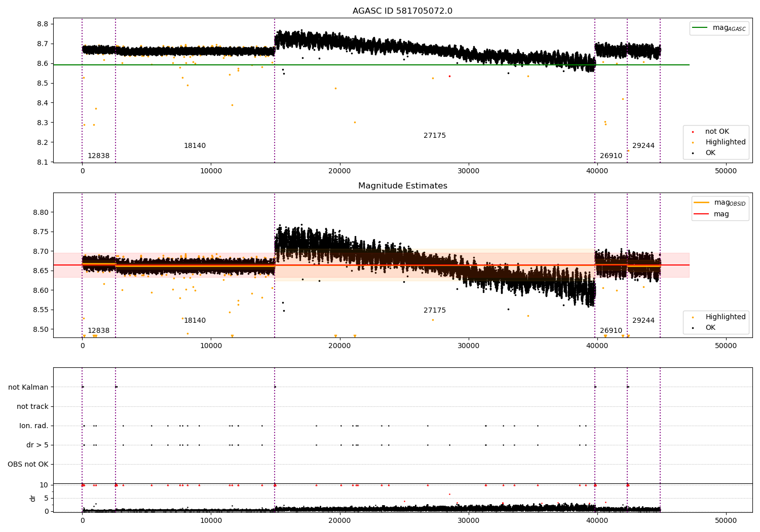
Task: Click the 8.6 y-axis tick label
Action: click(x=43, y=64)
